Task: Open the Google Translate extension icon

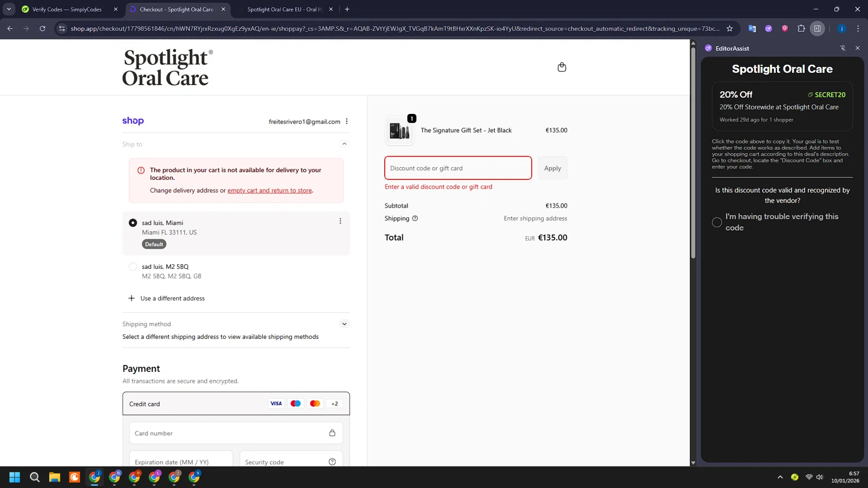Action: click(752, 28)
